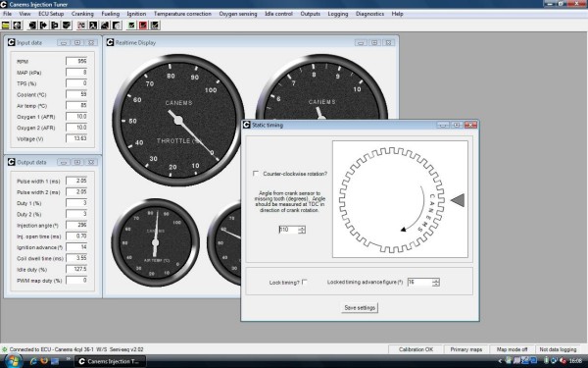The image size is (588, 368).
Task: Click the 'Not data logging' status panel
Action: click(558, 349)
